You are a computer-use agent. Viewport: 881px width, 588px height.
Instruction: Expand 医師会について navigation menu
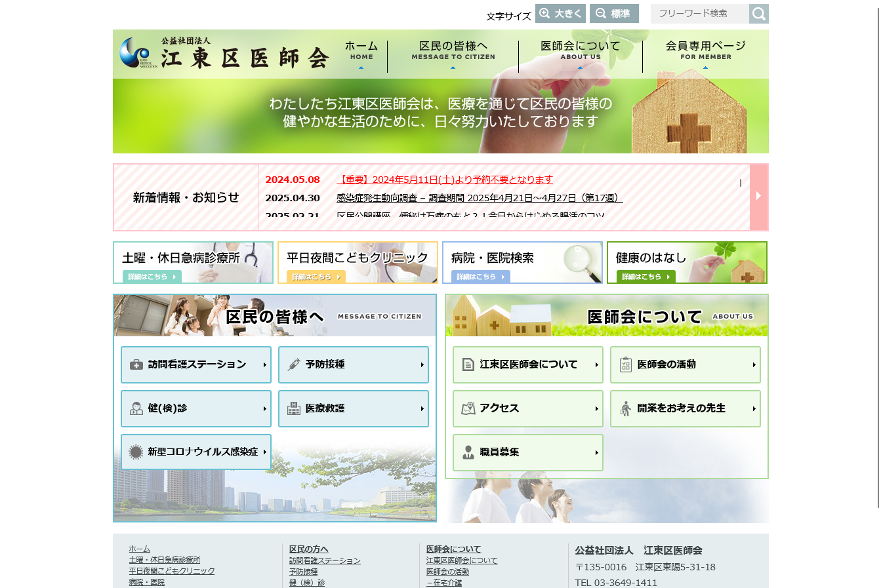point(580,51)
